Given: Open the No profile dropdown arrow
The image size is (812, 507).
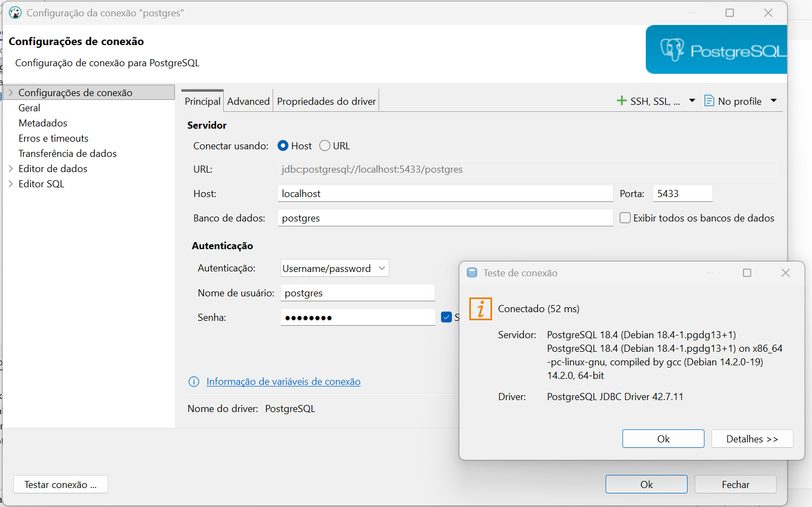Looking at the screenshot, I should 774,100.
